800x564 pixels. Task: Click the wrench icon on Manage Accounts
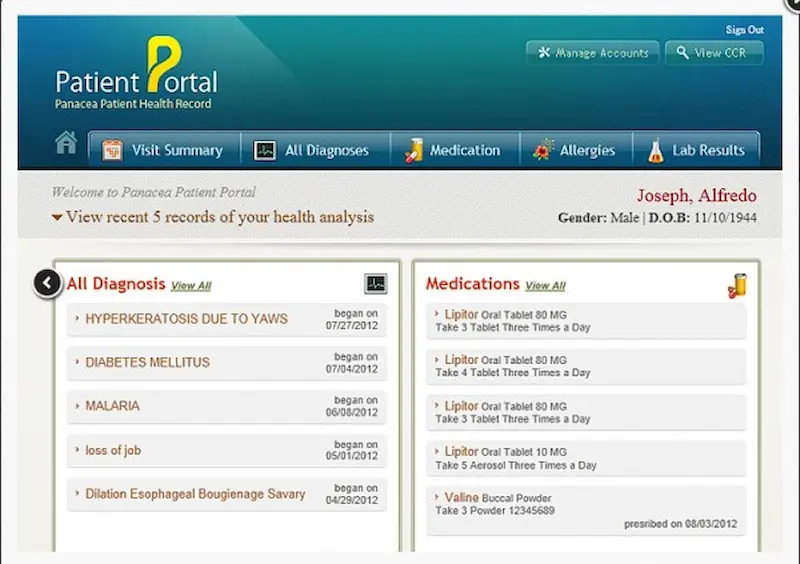point(544,52)
